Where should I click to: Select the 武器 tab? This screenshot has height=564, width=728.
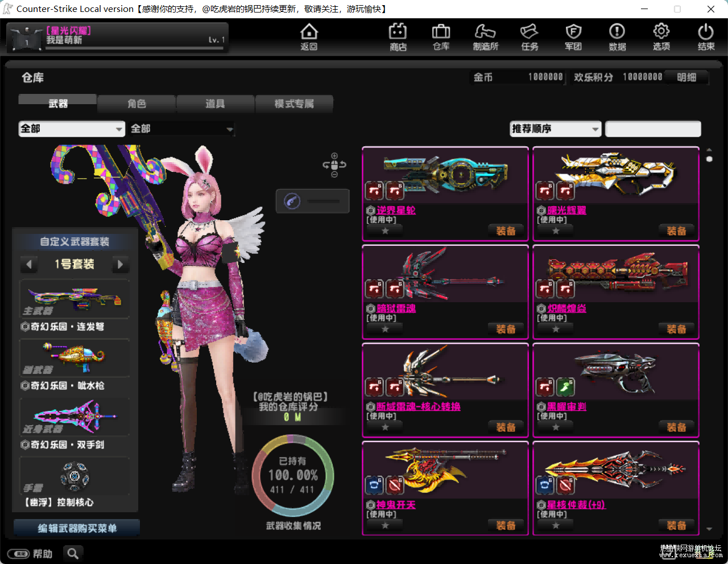57,103
